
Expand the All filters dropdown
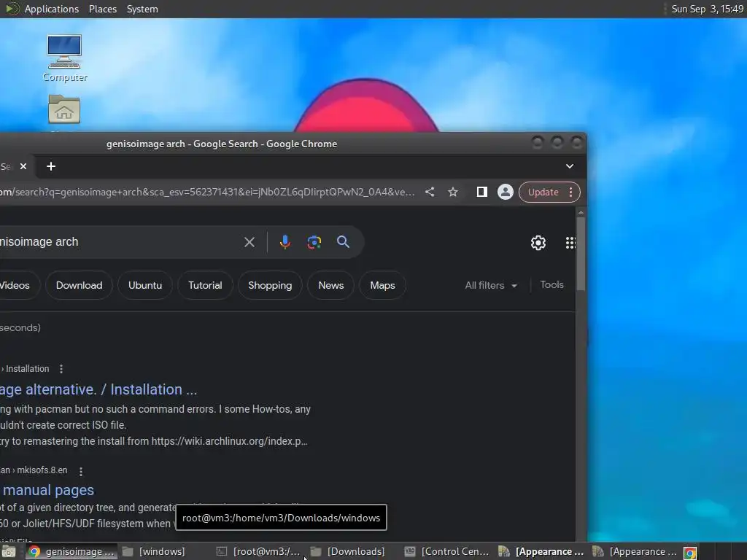[x=491, y=285]
